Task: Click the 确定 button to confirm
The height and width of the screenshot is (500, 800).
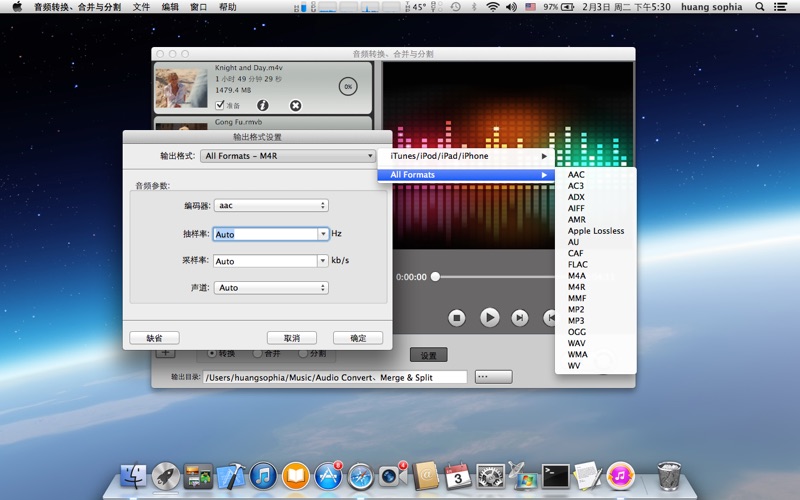Action: click(357, 338)
